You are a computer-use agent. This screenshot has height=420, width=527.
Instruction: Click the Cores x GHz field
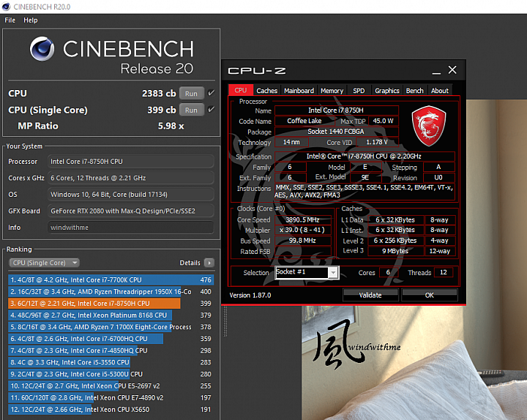[130, 178]
